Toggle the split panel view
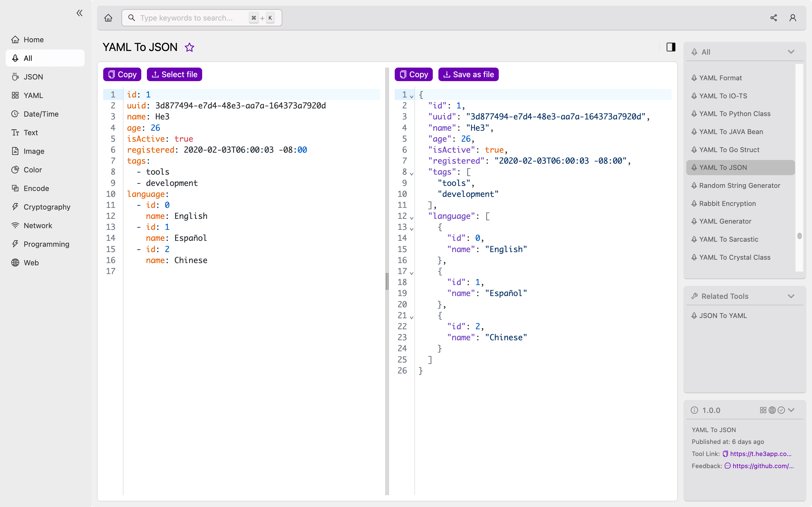The height and width of the screenshot is (507, 812). 671,47
